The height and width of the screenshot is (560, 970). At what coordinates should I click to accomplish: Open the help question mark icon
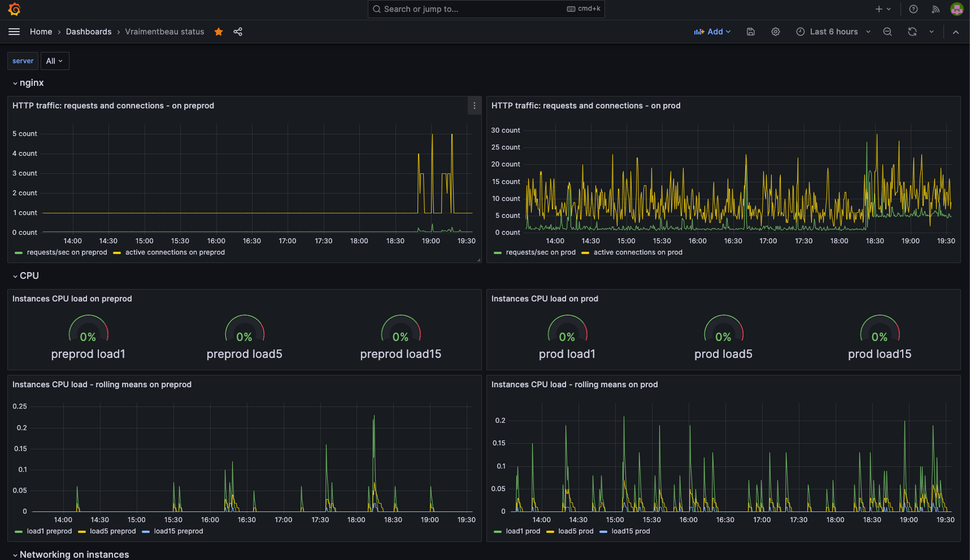[914, 9]
